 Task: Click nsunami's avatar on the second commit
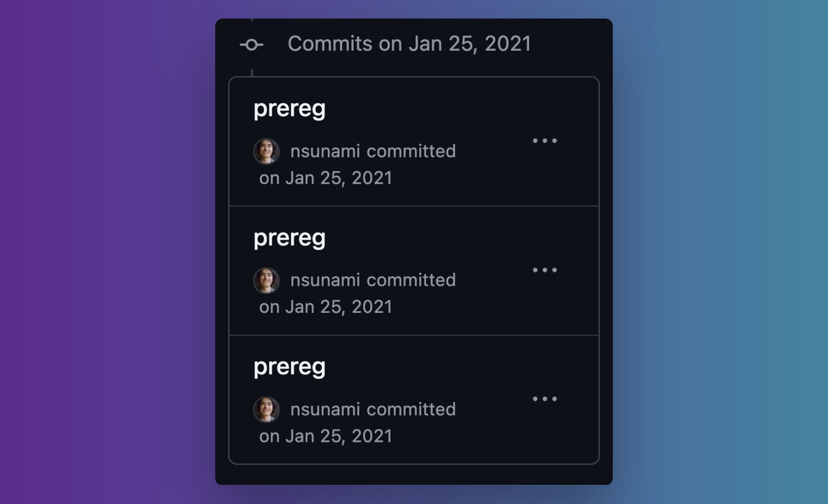coord(267,280)
